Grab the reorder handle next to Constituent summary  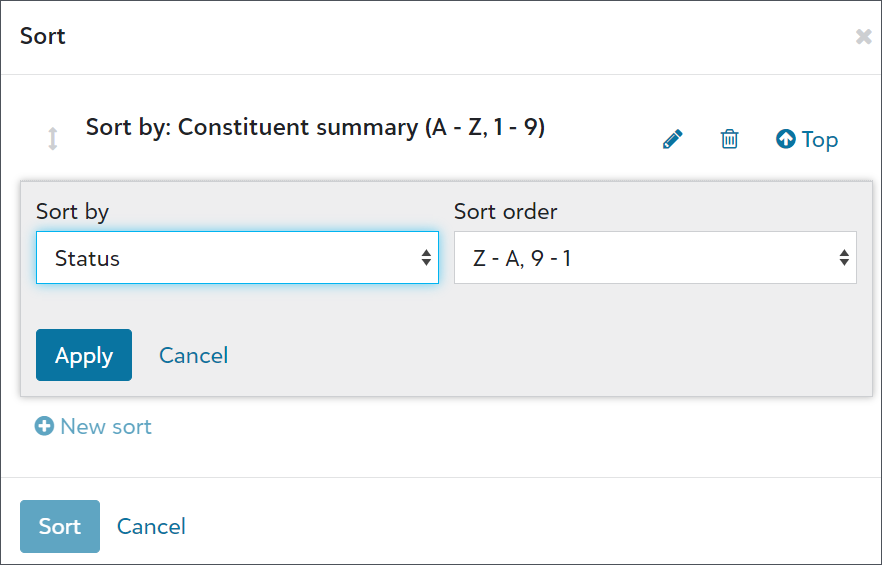[x=52, y=139]
